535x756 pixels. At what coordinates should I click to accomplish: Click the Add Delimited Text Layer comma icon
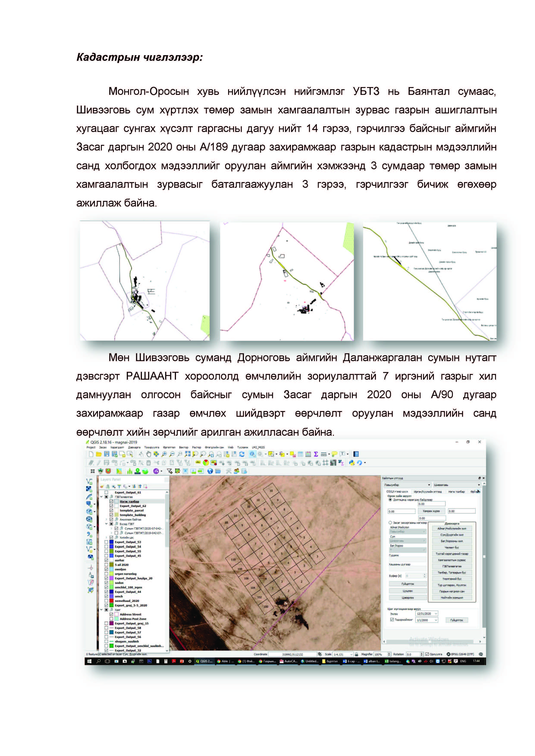tap(89, 534)
